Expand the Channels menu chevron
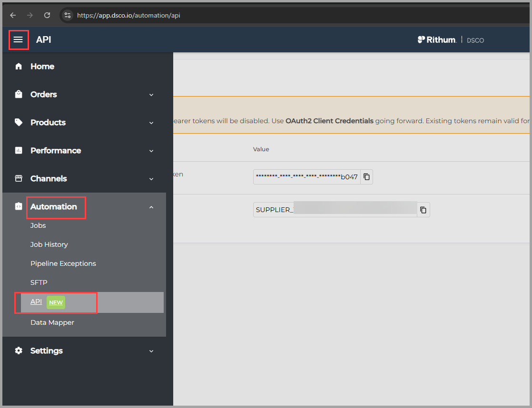Image resolution: width=532 pixels, height=408 pixels. [151, 179]
